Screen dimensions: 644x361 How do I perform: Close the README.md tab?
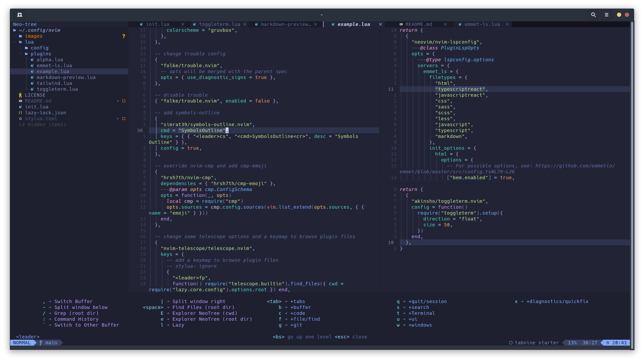[x=445, y=24]
